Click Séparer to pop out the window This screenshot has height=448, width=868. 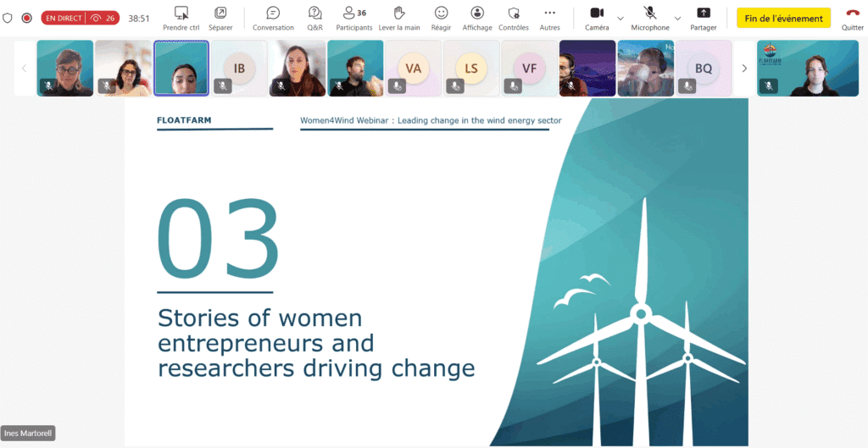point(220,18)
